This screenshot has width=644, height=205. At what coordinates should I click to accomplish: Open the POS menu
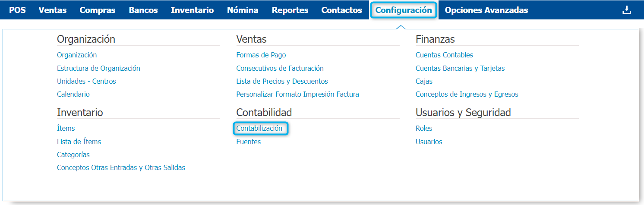[x=17, y=10]
